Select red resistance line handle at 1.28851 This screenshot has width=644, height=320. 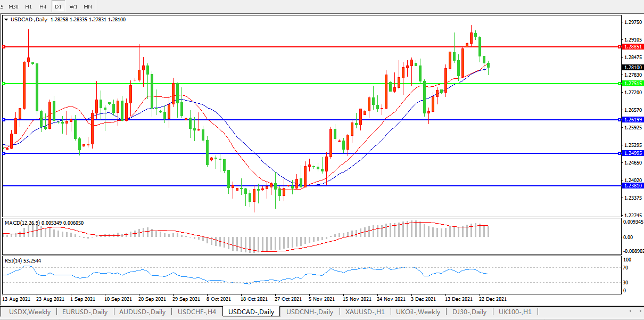pyautogui.click(x=4, y=47)
